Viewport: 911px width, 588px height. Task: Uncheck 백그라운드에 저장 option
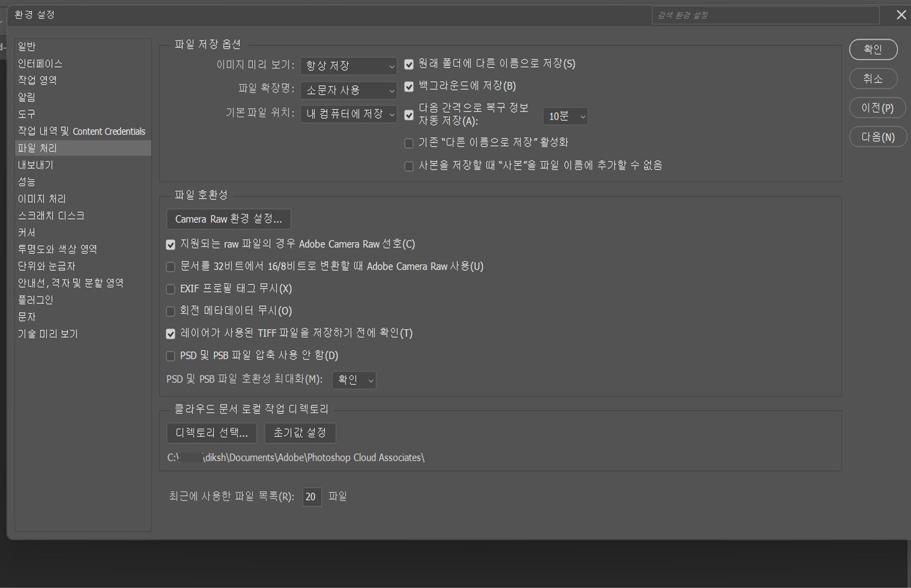409,86
